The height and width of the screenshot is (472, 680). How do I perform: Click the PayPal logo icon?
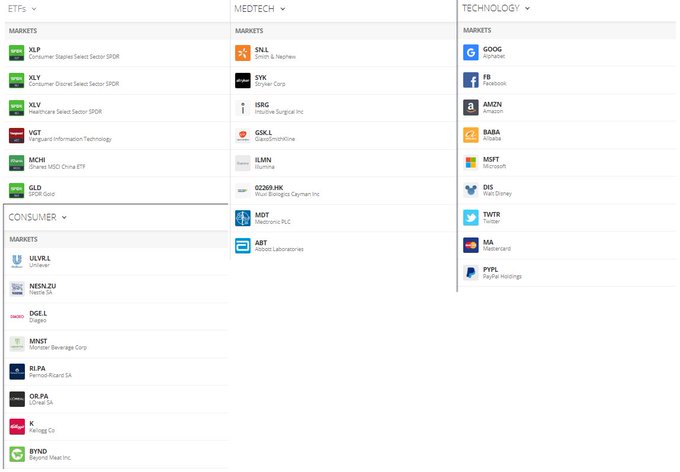click(x=471, y=273)
